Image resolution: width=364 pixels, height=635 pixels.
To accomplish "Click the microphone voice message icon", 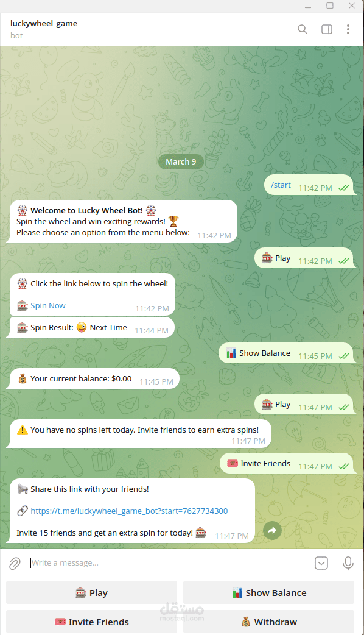I will point(348,563).
